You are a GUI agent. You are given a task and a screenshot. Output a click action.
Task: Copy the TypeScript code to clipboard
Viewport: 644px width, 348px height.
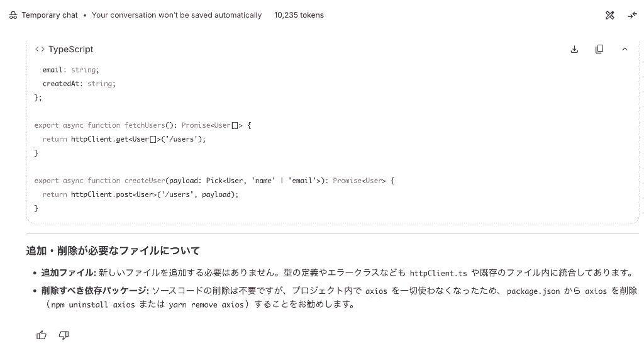[599, 49]
